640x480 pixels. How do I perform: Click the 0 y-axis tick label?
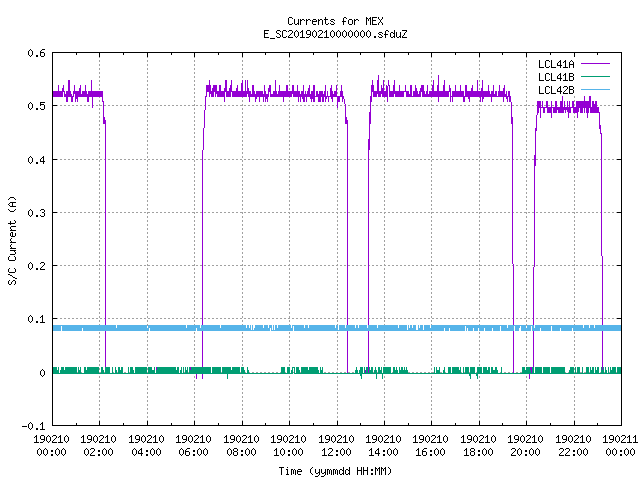point(42,373)
